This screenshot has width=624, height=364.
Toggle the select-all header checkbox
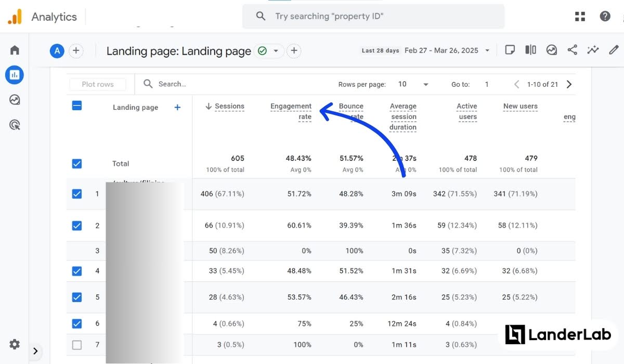click(76, 106)
